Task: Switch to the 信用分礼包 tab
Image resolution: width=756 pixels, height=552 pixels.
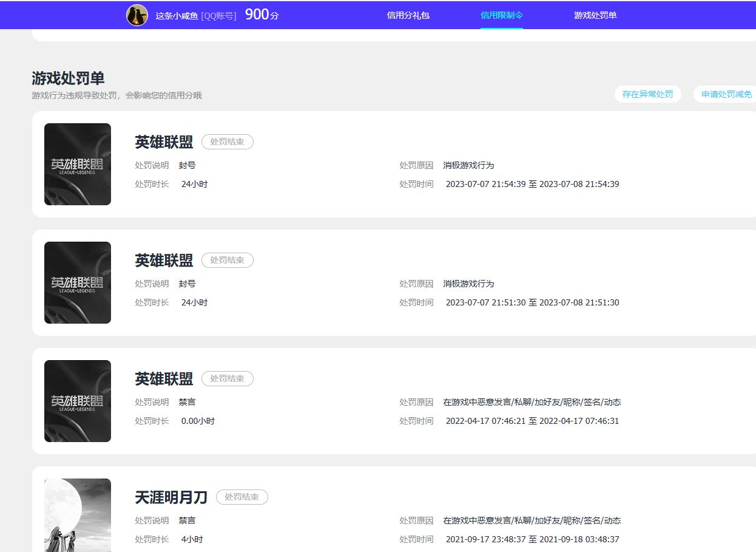Action: pyautogui.click(x=407, y=15)
